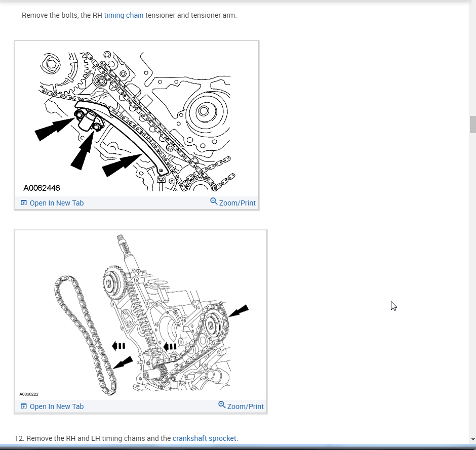This screenshot has width=476, height=450.
Task: Open the 'crankshaft sprocket' hyperlink
Action: pos(204,438)
